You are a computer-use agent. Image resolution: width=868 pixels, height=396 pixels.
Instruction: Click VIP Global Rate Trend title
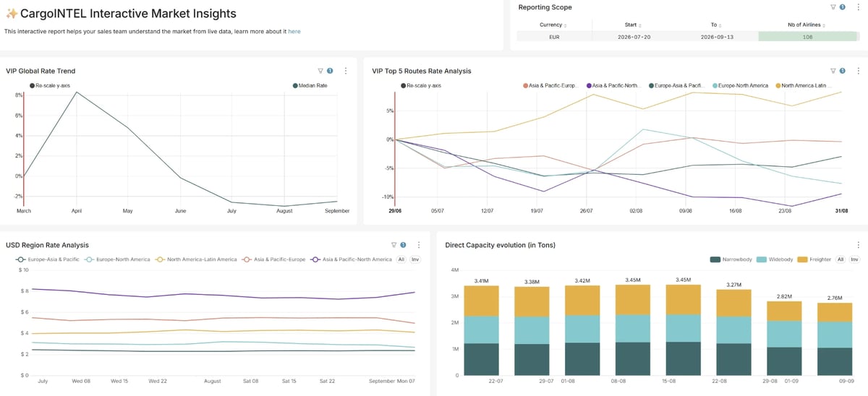pyautogui.click(x=41, y=71)
